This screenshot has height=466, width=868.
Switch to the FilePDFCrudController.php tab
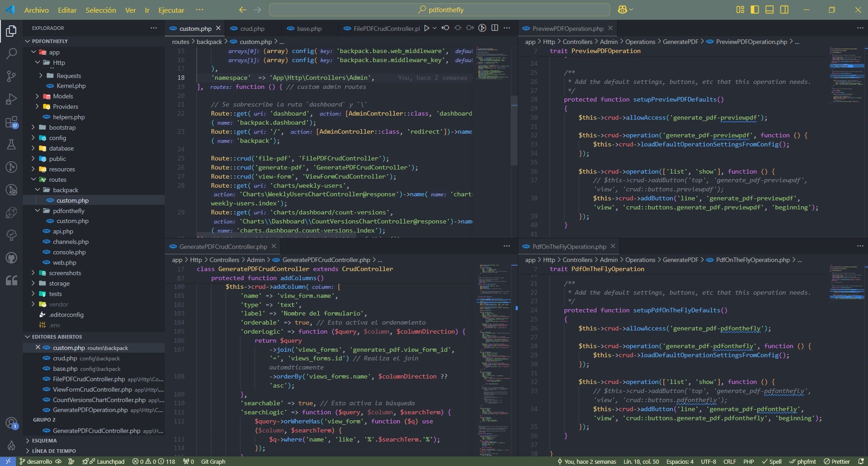(x=386, y=29)
